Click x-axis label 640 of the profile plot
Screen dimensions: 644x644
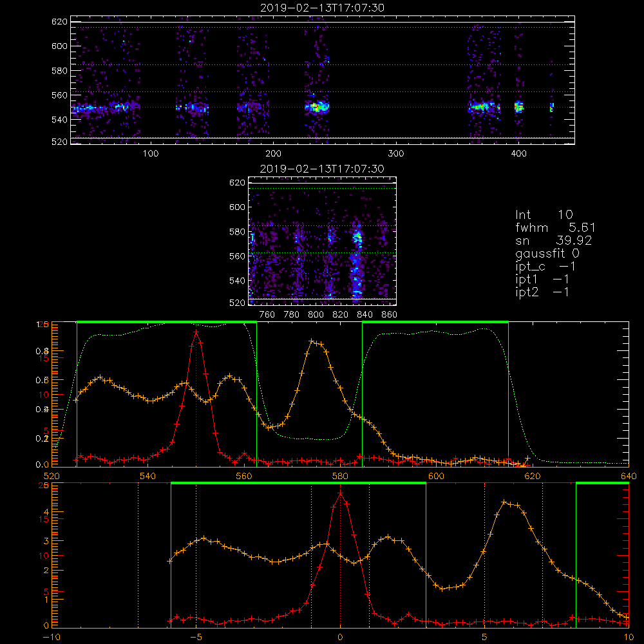click(629, 476)
